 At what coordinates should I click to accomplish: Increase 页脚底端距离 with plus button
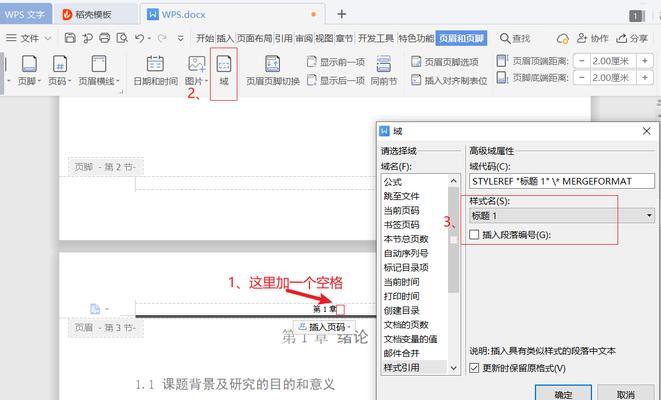(645, 78)
